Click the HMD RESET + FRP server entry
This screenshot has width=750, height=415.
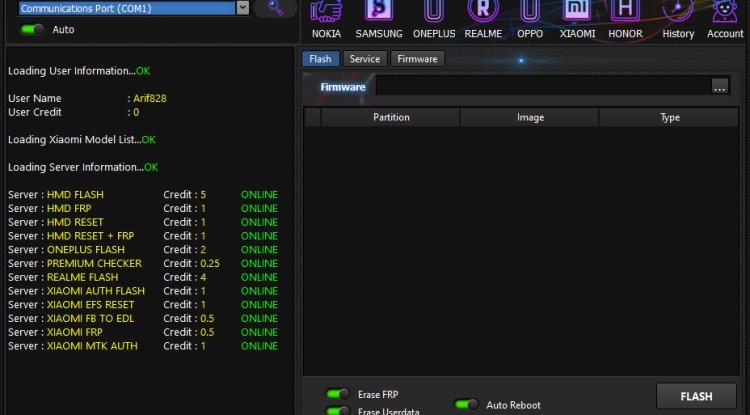coord(90,236)
